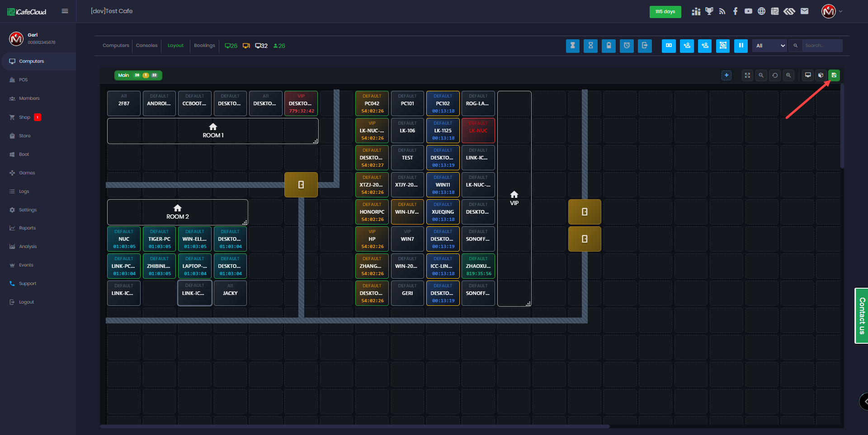Screen dimensions: 868x435
Task: Click the green 1115 days button
Action: (665, 12)
